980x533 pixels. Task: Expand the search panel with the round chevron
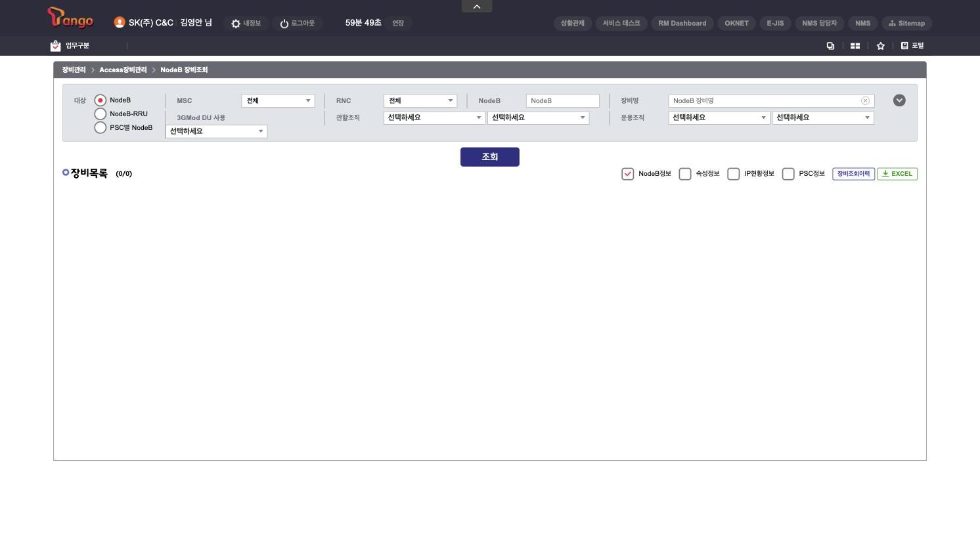pos(899,100)
